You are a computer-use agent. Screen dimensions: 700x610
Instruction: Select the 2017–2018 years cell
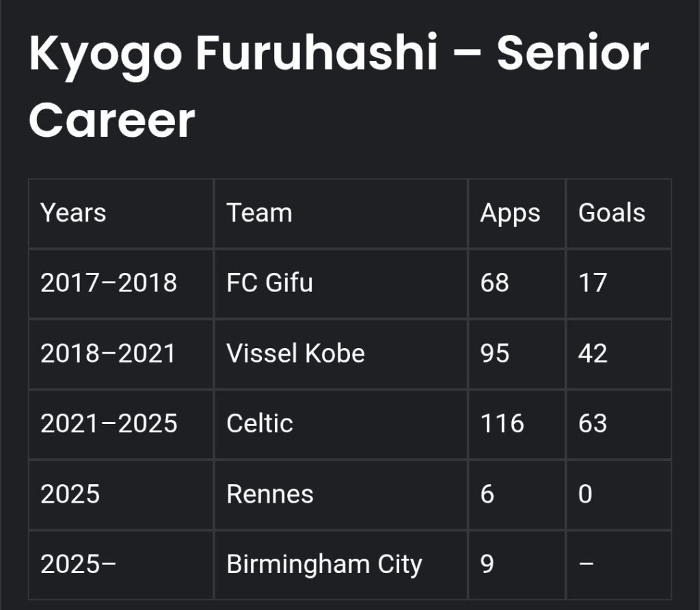[x=121, y=284]
